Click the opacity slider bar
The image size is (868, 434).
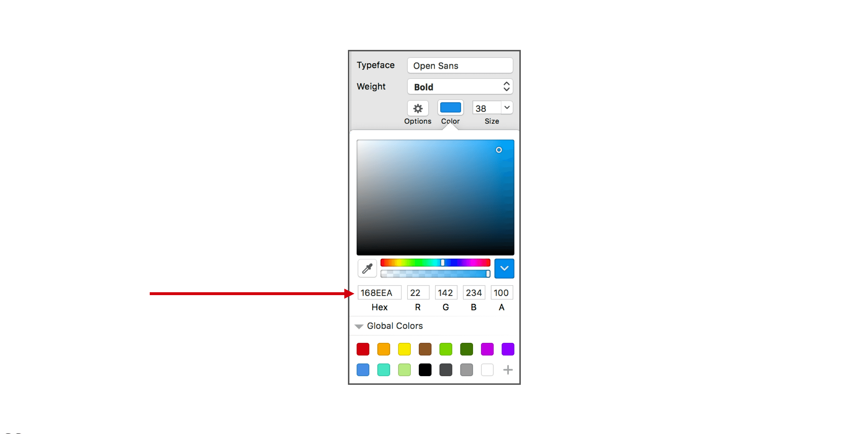[435, 274]
